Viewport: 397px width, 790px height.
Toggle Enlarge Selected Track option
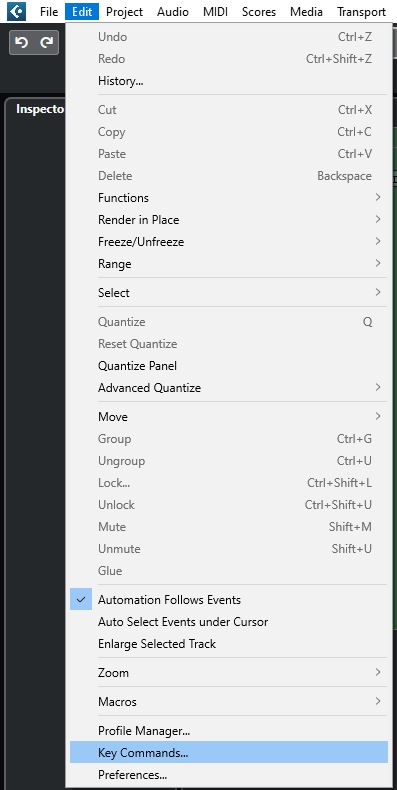point(229,644)
